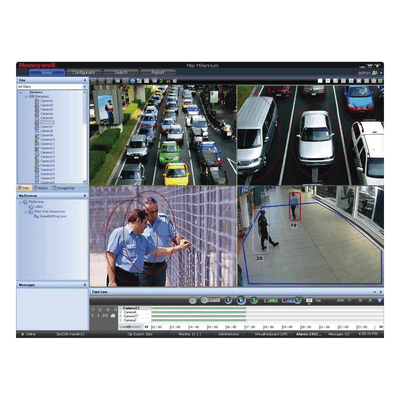Collapse the MyDevices tree node
The height and width of the screenshot is (400, 400).
21,202
